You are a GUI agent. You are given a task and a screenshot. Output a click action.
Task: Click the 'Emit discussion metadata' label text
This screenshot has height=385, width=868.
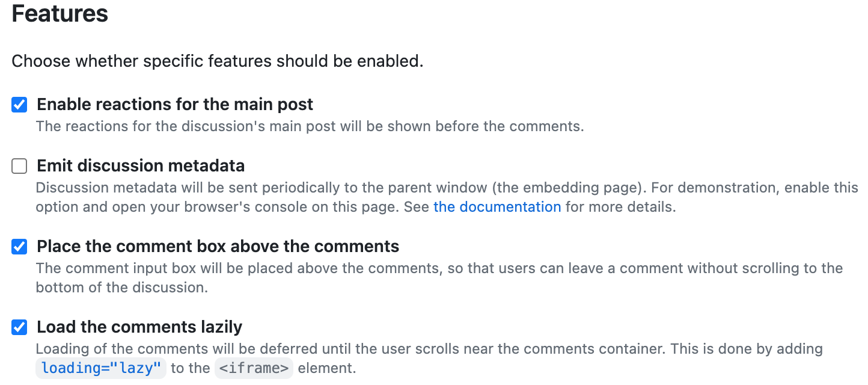[x=141, y=165]
